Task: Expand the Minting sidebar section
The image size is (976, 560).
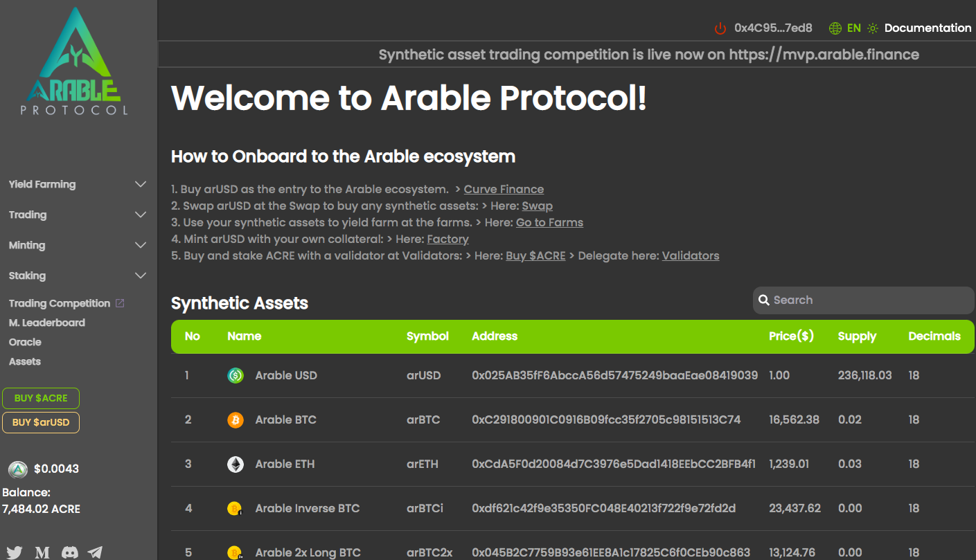Action: 78,245
